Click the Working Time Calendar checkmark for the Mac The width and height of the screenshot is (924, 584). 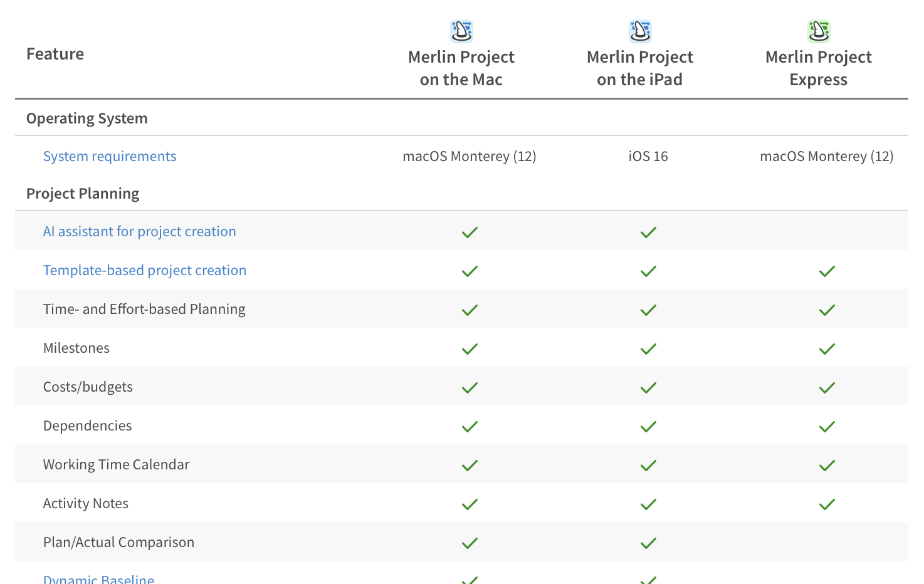470,466
